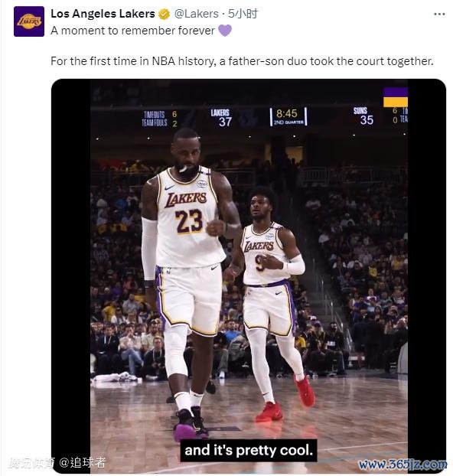Click the 8:45 2nd quarter game clock
The width and height of the screenshot is (453, 476).
click(288, 116)
